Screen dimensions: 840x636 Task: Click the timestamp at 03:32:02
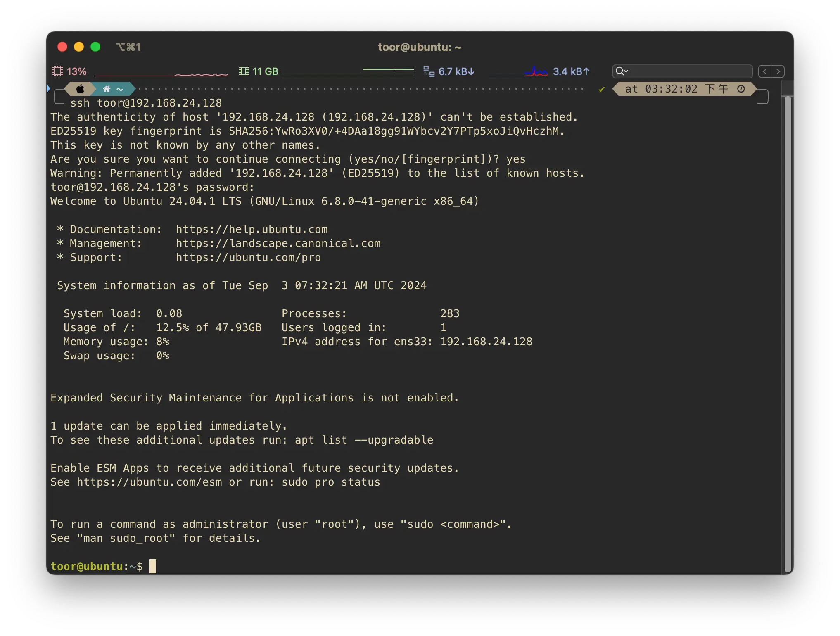tap(671, 89)
